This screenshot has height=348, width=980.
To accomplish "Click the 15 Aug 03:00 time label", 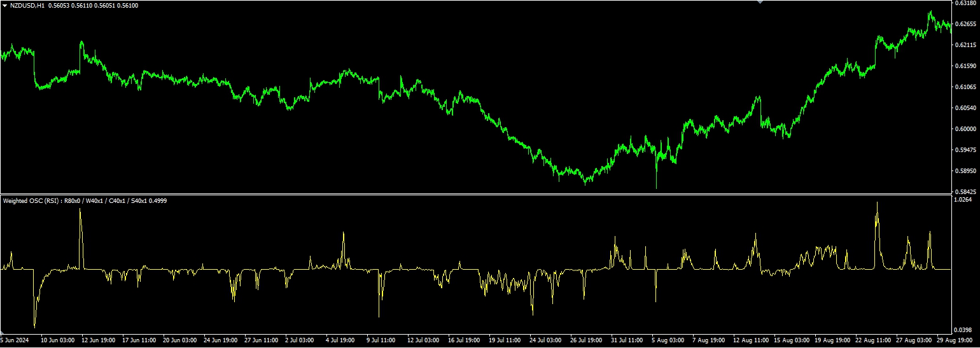I will (x=792, y=340).
